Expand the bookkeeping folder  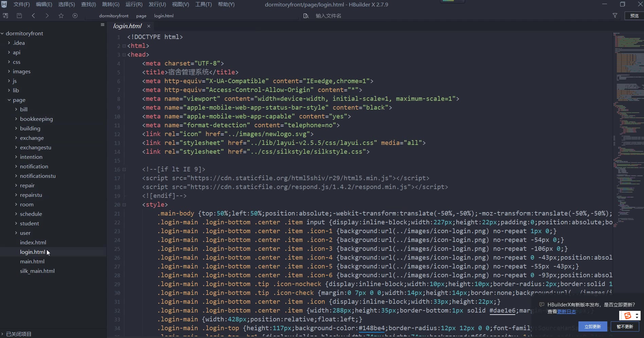pyautogui.click(x=16, y=119)
